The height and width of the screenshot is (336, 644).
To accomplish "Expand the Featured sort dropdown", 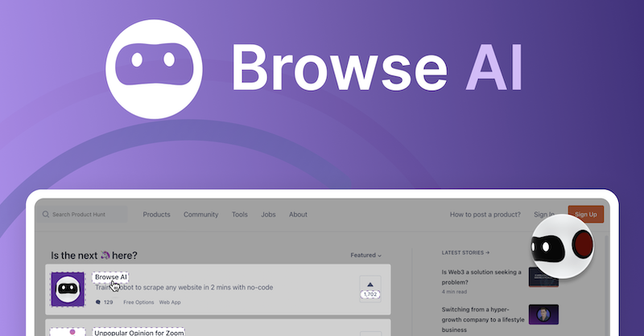I will coord(365,255).
